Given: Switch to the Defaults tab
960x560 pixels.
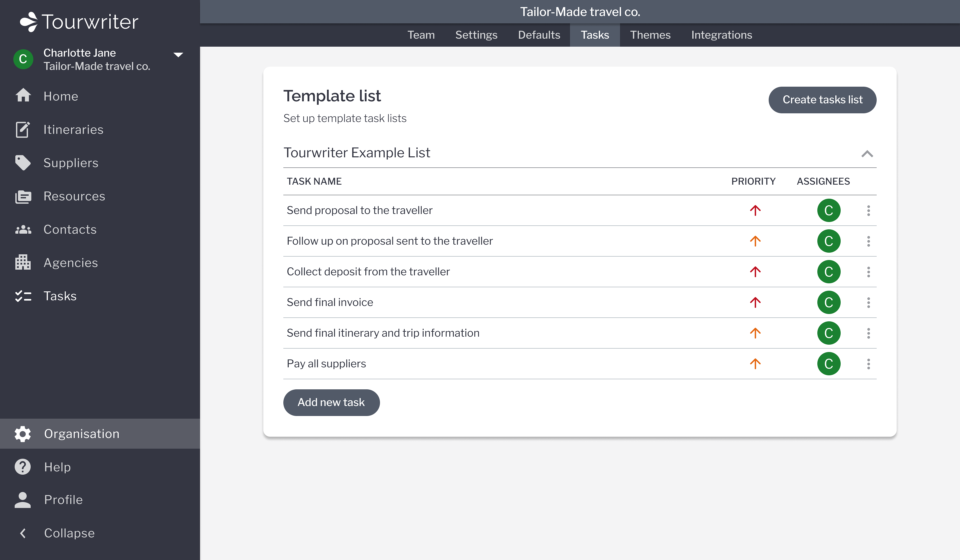Looking at the screenshot, I should click(x=539, y=35).
